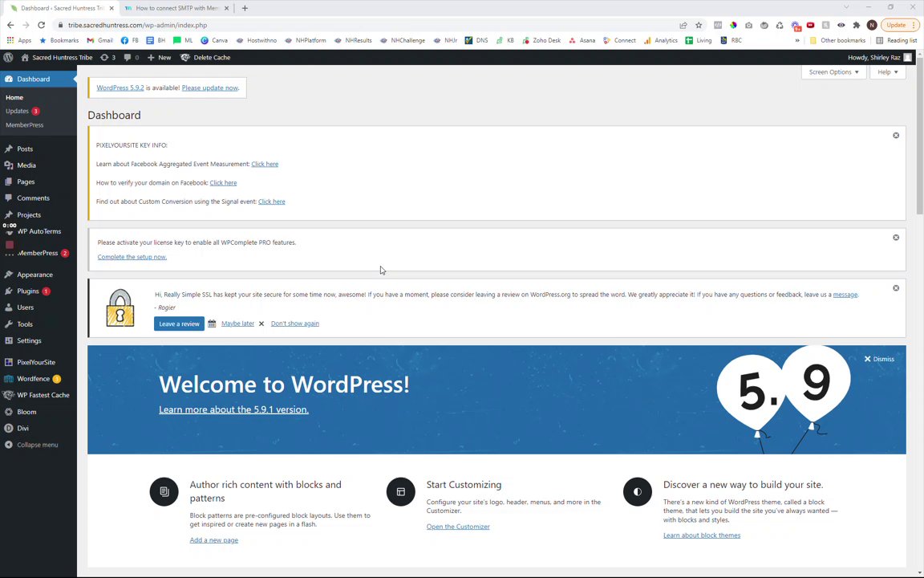Dismiss the Really Simple SSL notice

[x=896, y=288]
